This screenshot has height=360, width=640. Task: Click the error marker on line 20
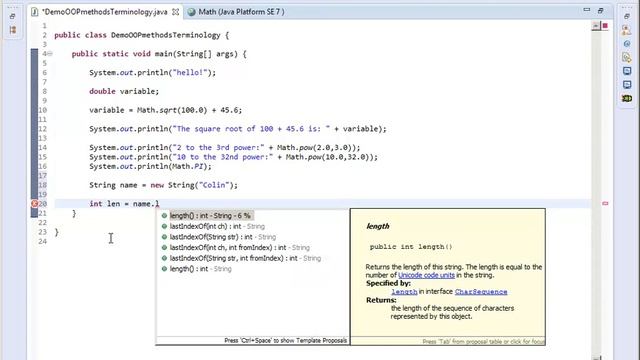(35, 204)
